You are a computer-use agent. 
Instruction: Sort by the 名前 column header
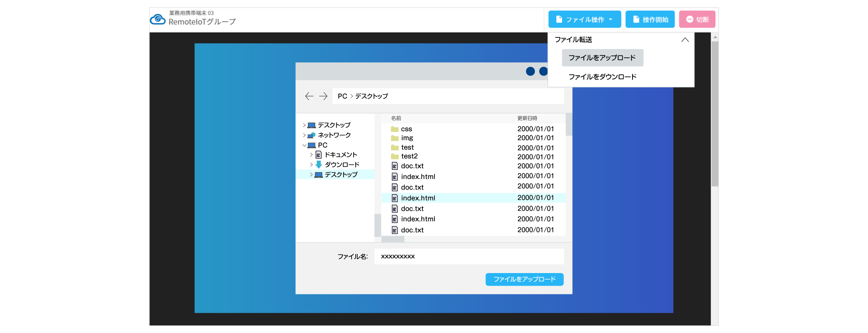396,118
